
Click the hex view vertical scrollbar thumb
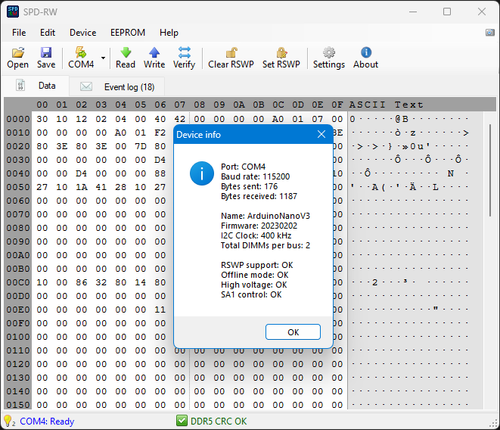point(490,170)
